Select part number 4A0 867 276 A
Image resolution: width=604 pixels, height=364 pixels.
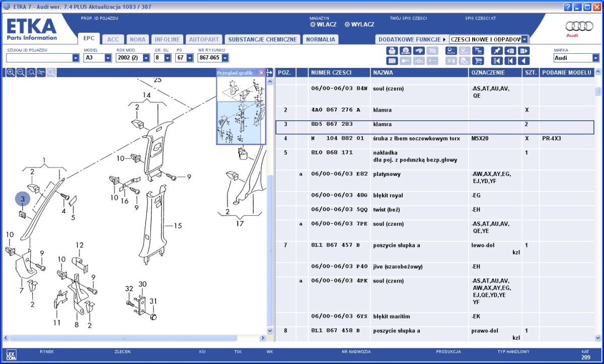335,110
